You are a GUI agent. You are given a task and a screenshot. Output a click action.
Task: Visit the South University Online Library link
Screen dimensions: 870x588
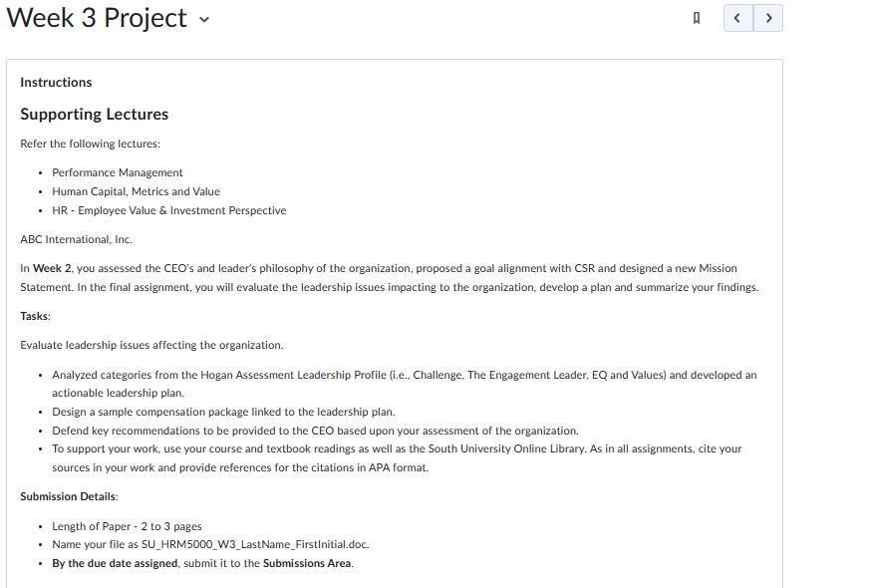point(503,448)
